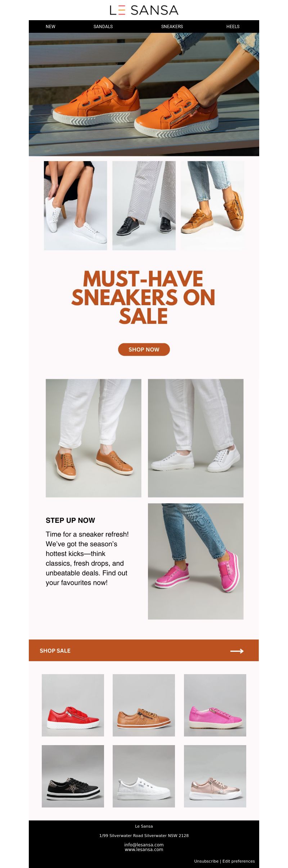Click the Unsubscribe link
Screen dimensions: 288x868
coord(206,861)
